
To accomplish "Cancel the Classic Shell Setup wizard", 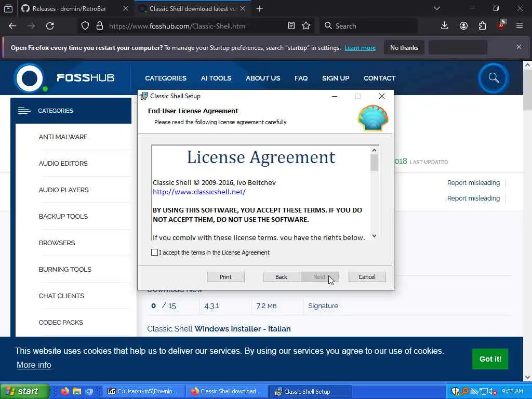I will point(367,277).
